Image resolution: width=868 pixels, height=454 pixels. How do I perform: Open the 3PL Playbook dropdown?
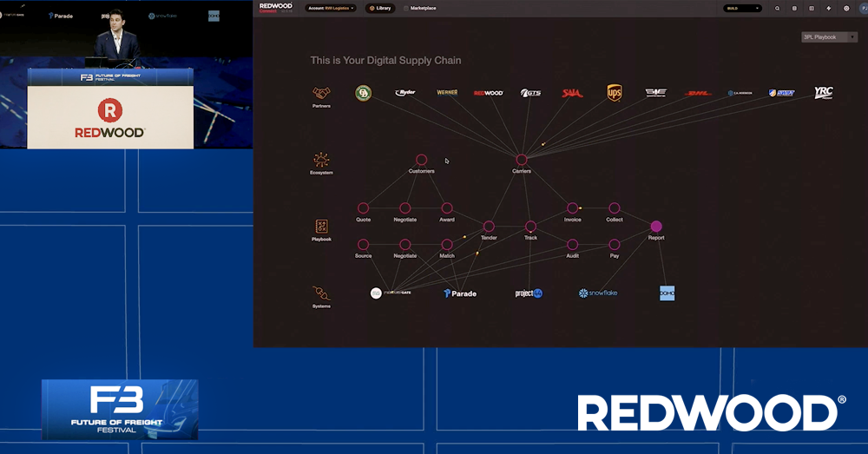click(x=829, y=37)
